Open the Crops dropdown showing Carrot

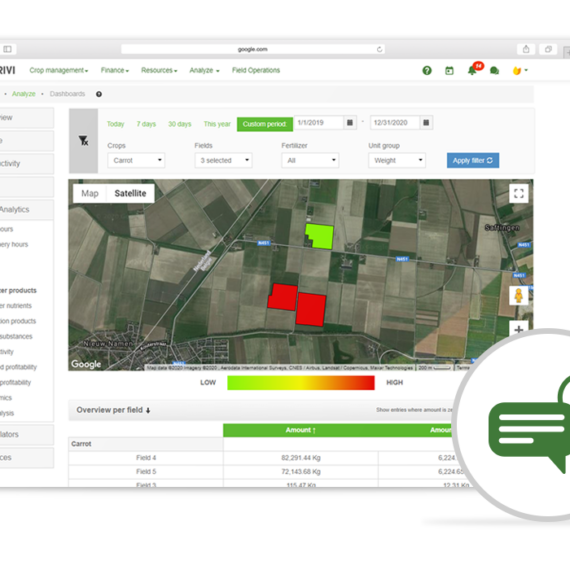pos(136,160)
